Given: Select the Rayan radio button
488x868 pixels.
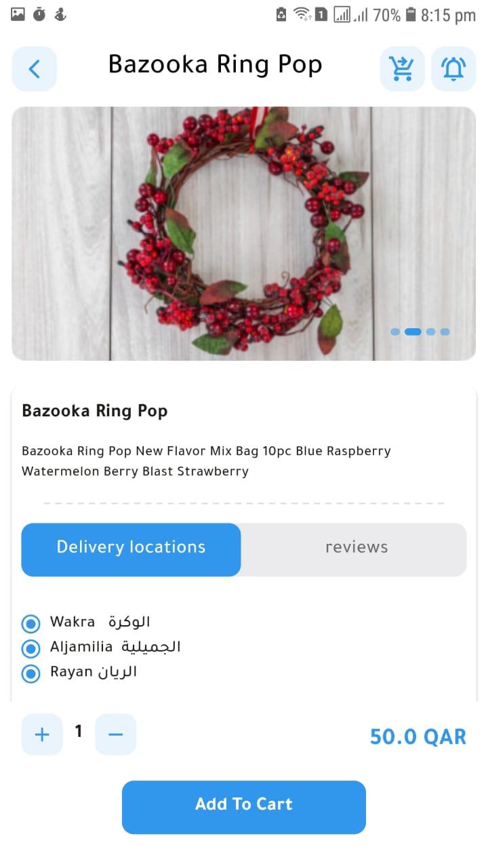Looking at the screenshot, I should (x=31, y=673).
